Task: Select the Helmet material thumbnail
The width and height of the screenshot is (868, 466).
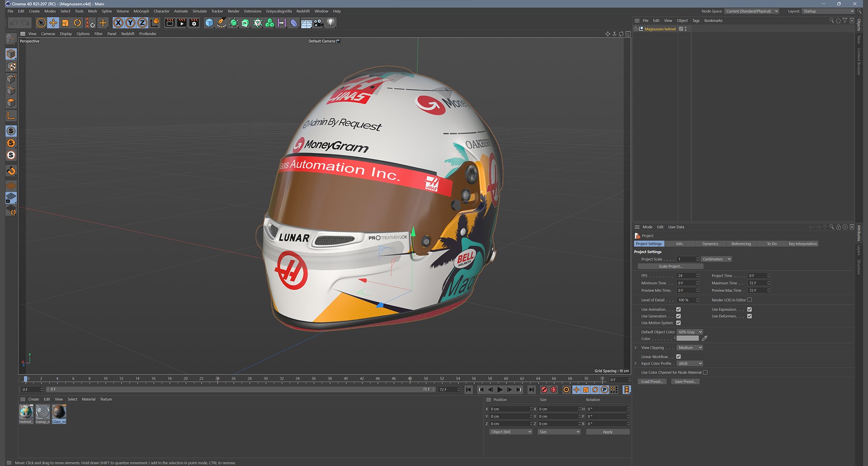Action: tap(26, 412)
